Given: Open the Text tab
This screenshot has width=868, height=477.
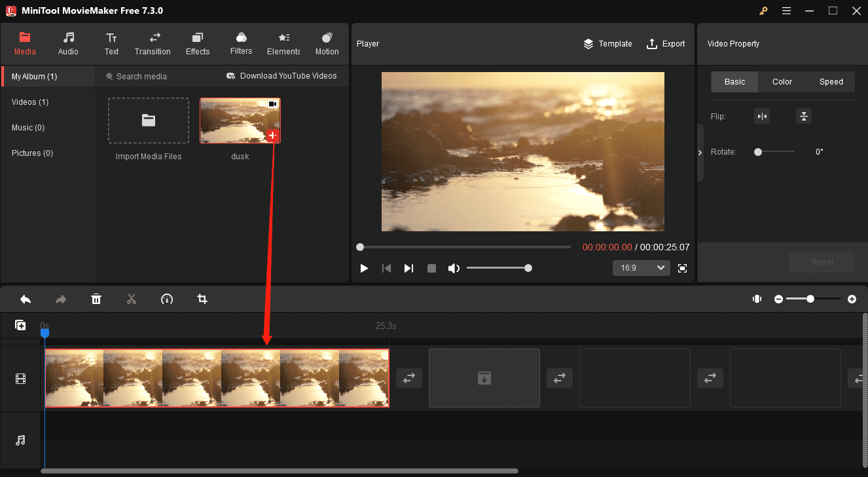Looking at the screenshot, I should click(x=112, y=43).
